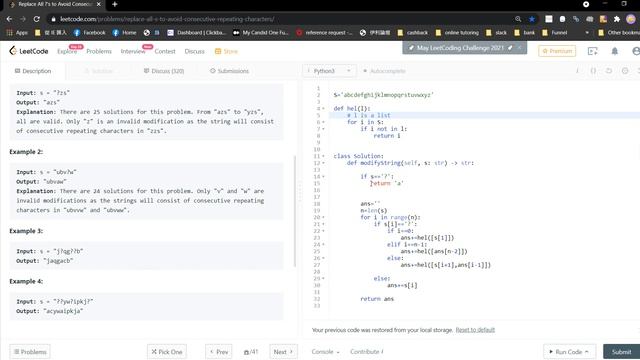Open the Funnel bookmark folder

(554, 33)
